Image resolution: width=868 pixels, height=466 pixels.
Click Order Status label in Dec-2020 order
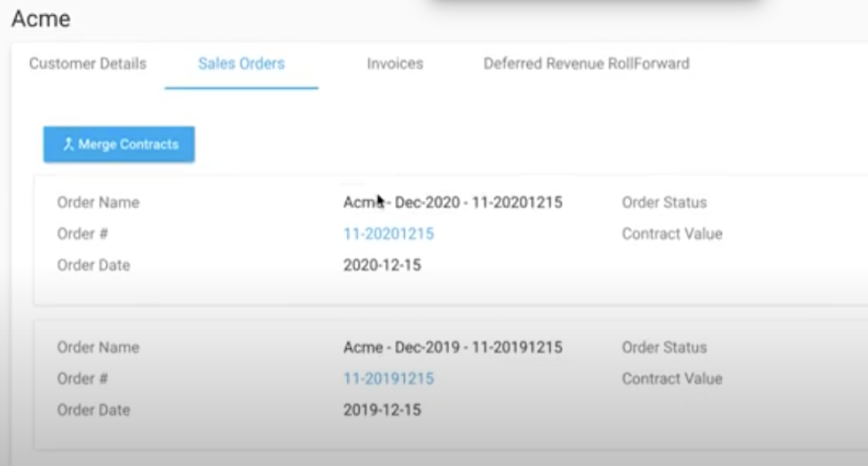point(664,203)
